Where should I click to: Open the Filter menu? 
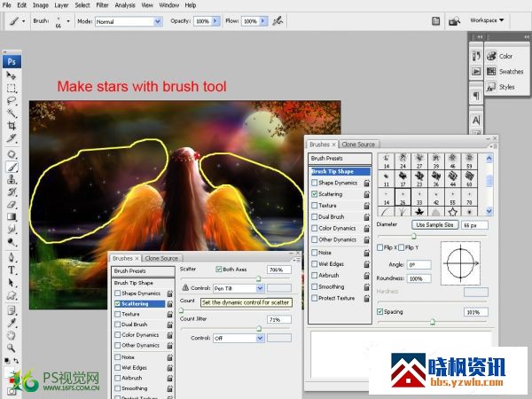(102, 5)
